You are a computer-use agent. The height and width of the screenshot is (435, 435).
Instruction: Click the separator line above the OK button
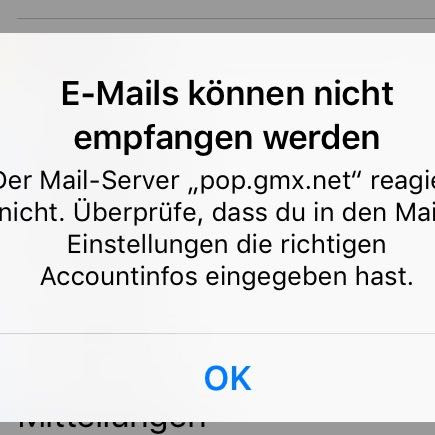click(x=217, y=333)
